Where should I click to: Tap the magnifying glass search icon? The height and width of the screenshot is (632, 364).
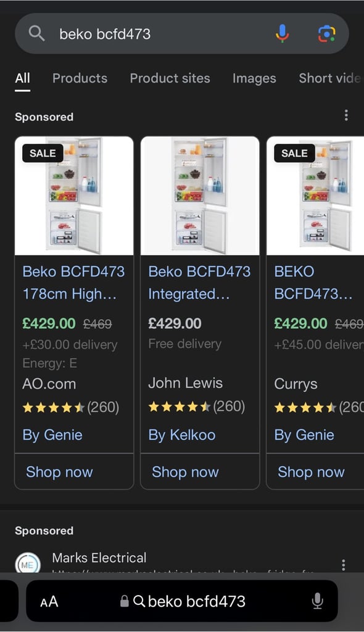36,33
